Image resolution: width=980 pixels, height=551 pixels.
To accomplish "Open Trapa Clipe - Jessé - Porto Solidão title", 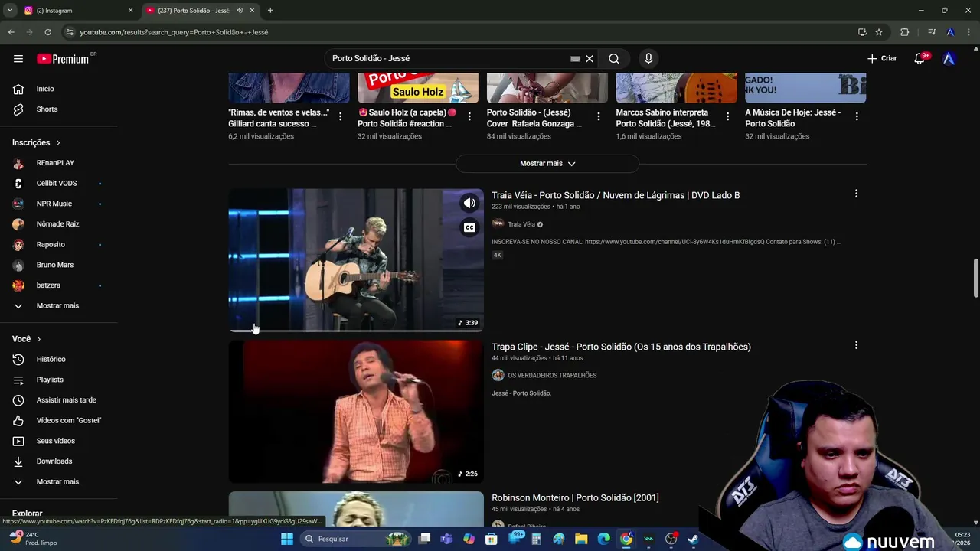I will tap(621, 347).
